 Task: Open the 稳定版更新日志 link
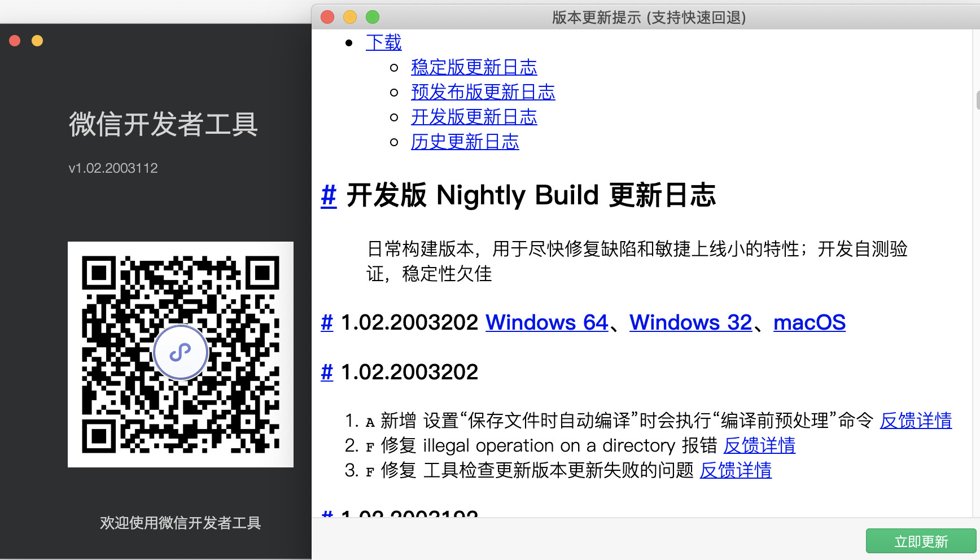click(474, 67)
